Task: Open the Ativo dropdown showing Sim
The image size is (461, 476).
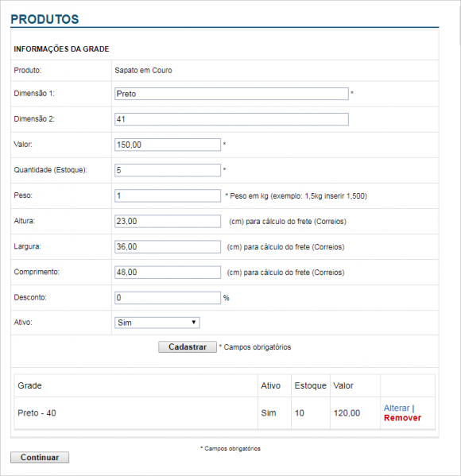Action: click(x=157, y=323)
